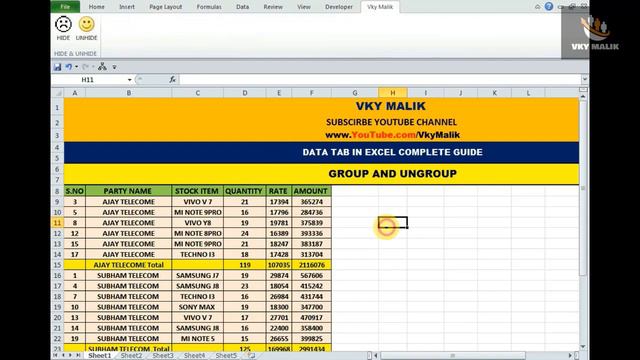The width and height of the screenshot is (640, 360).
Task: Open the Developer ribbon tab
Action: (x=339, y=7)
